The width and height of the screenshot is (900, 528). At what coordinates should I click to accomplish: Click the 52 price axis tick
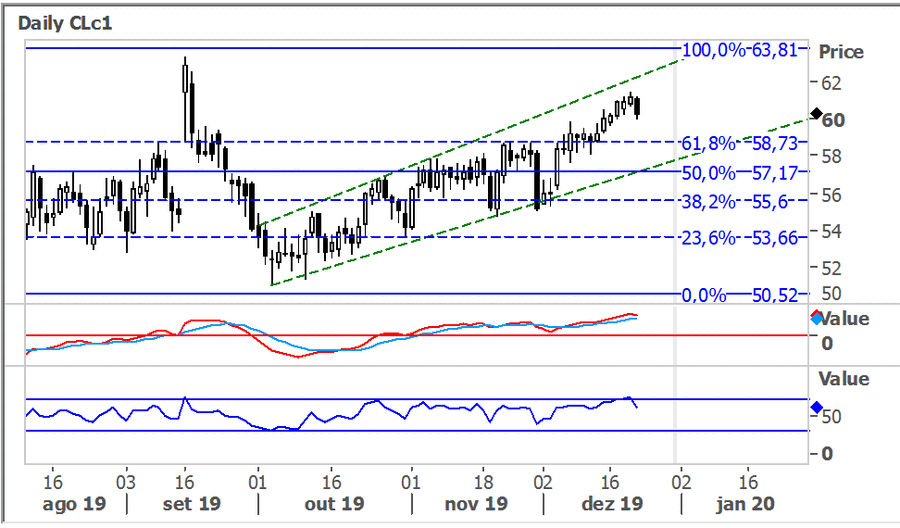831,268
